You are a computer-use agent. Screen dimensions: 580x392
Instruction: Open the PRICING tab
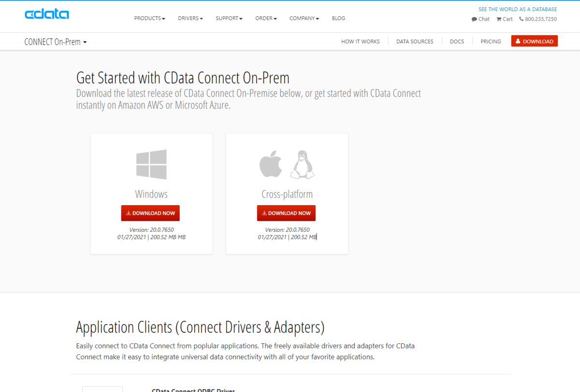point(491,42)
